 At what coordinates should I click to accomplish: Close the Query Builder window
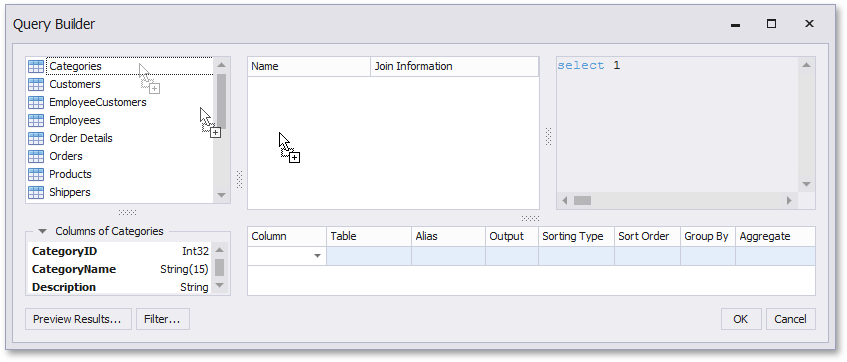(809, 24)
